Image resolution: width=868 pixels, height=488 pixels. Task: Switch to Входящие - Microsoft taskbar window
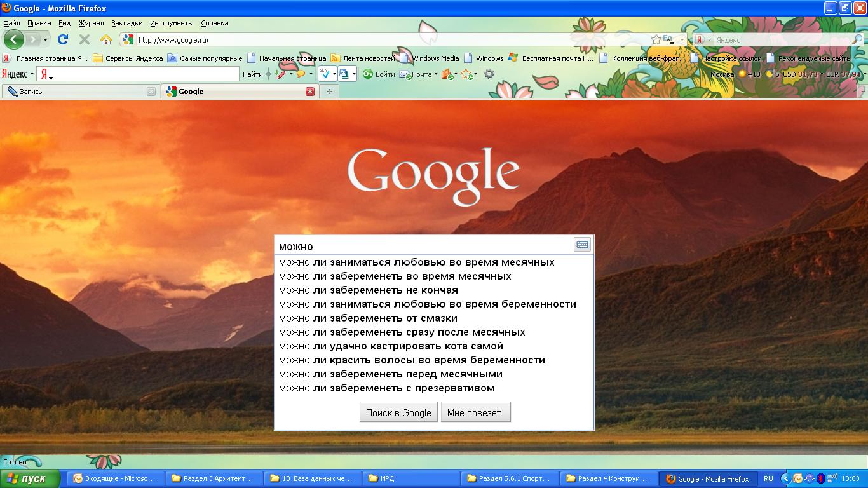point(116,479)
